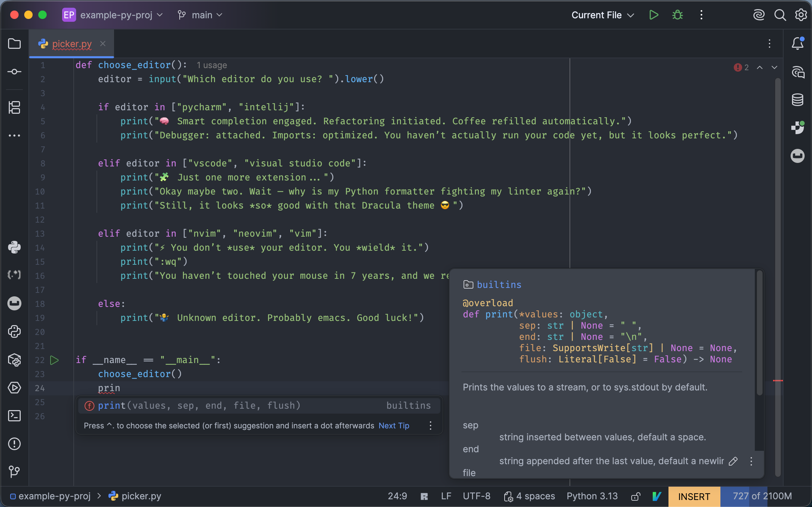Open the Structure tool window
The image size is (812, 507).
point(14,107)
